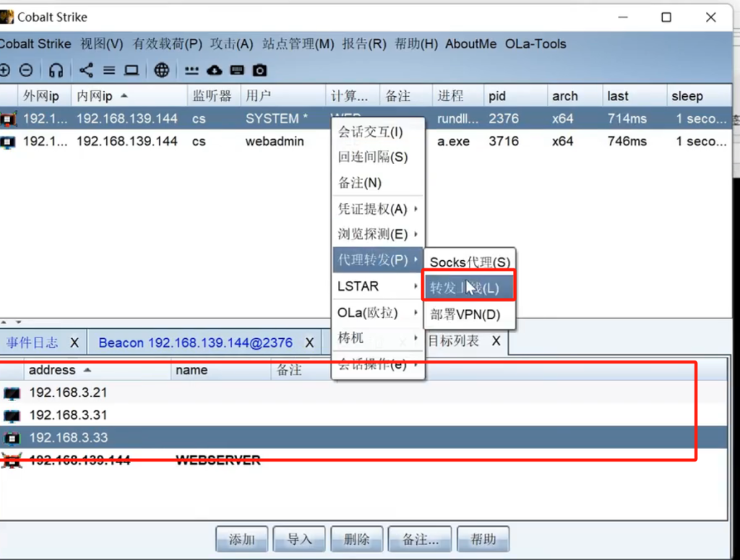Click the webadmin user cell
The width and height of the screenshot is (740, 560).
(x=275, y=142)
